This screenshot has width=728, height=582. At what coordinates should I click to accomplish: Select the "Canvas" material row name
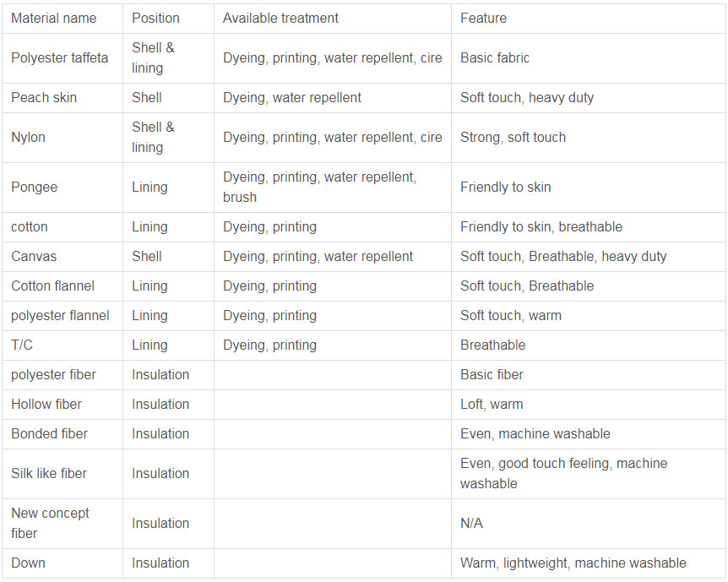click(x=34, y=257)
